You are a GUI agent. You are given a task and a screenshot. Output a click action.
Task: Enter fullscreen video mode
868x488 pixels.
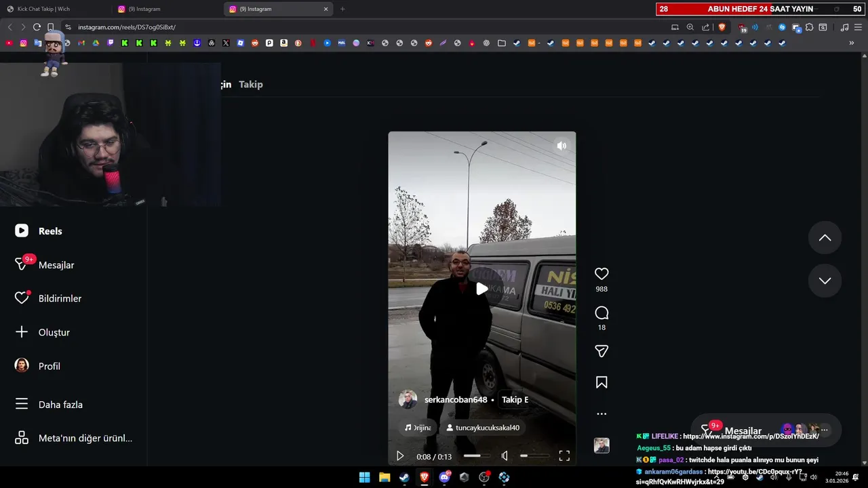click(x=564, y=456)
